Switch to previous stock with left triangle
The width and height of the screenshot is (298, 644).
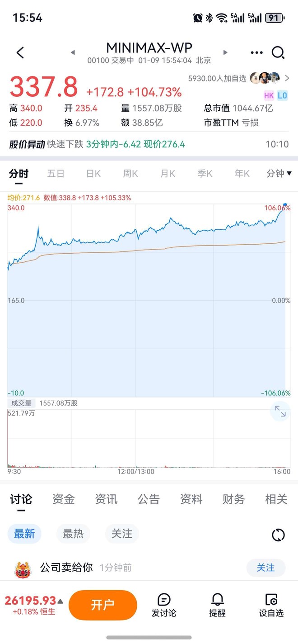click(x=73, y=52)
